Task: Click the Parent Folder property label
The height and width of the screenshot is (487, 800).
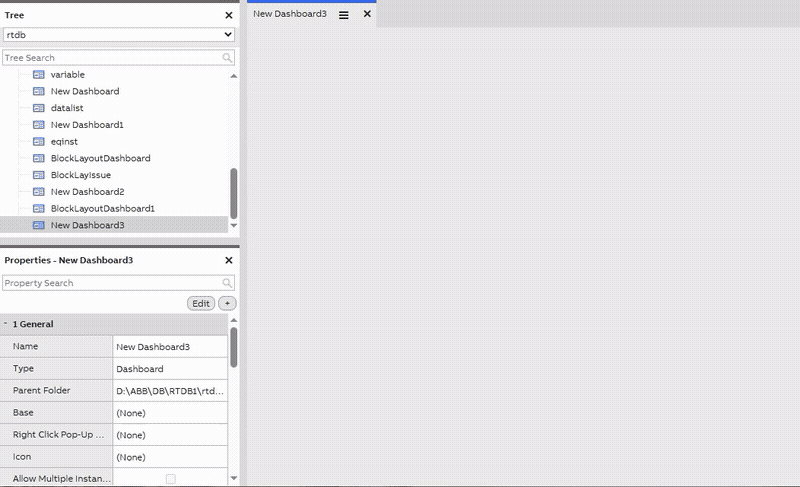Action: tap(42, 391)
